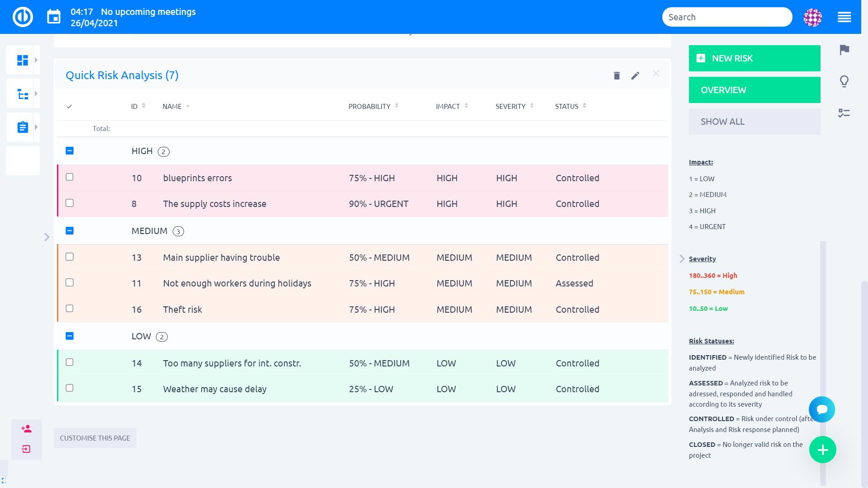Open the hamburger menu icon at top right
The image size is (868, 488).
[x=844, y=17]
